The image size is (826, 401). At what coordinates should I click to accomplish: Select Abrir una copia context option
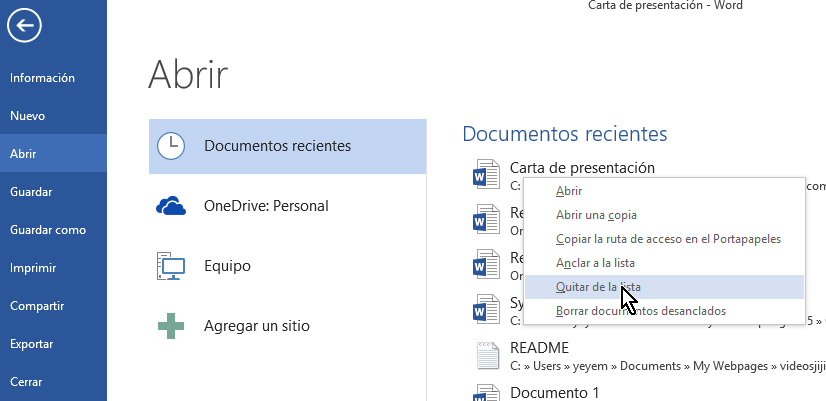pyautogui.click(x=665, y=215)
